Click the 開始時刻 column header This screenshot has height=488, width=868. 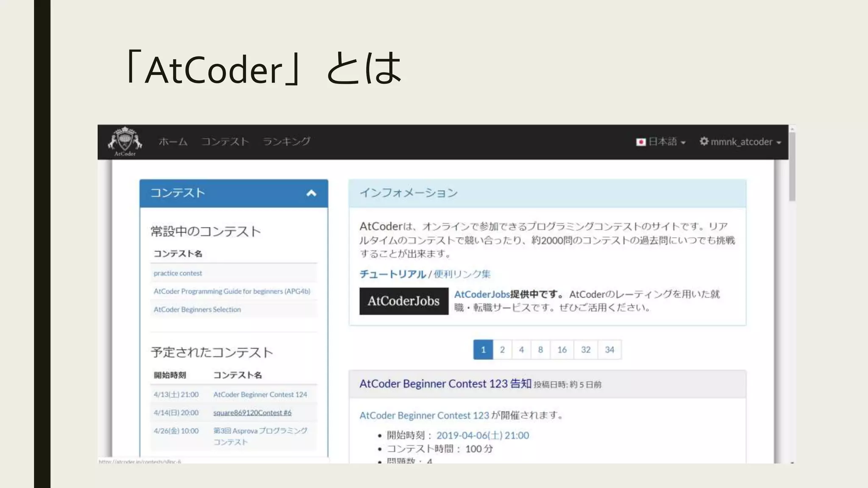(x=170, y=375)
